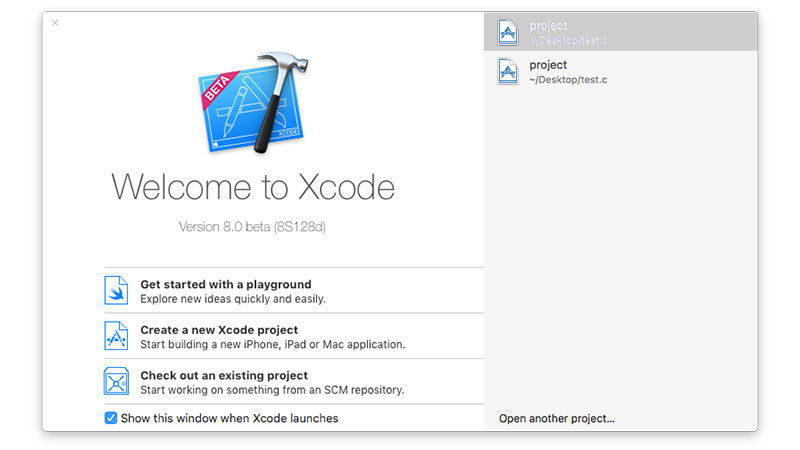This screenshot has width=800, height=450.
Task: Click 'Explore new ideas quickly and easily.' text
Action: coord(233,299)
